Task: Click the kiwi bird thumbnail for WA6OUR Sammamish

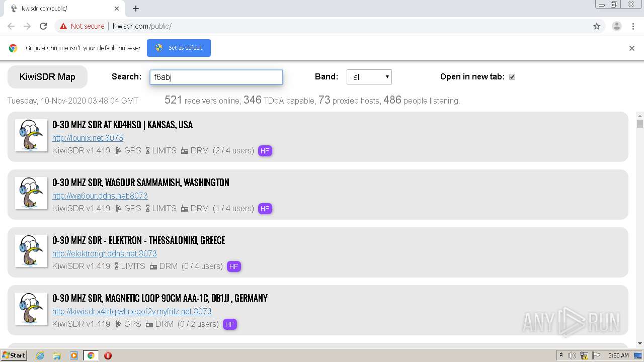Action: [x=31, y=193]
